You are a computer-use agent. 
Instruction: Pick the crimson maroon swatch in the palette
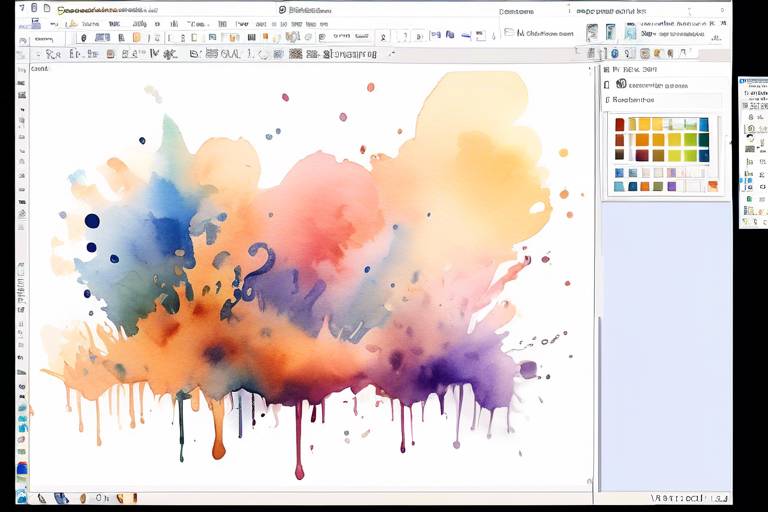pos(642,156)
